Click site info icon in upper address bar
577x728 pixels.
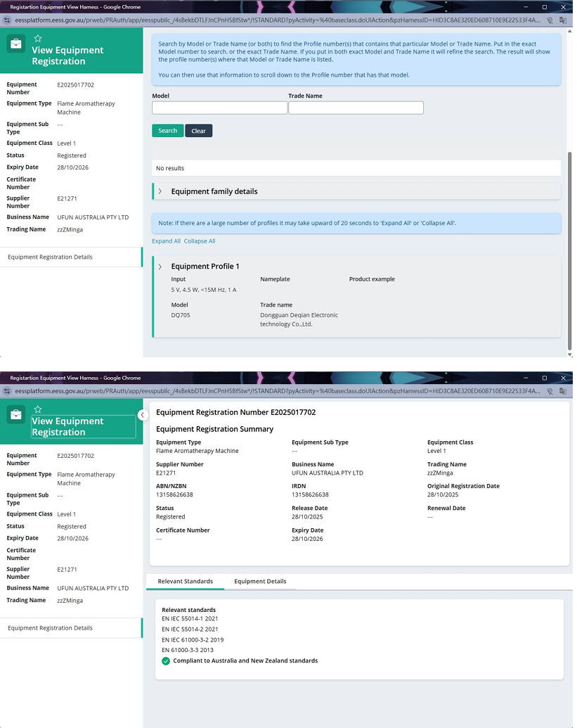tap(7, 20)
